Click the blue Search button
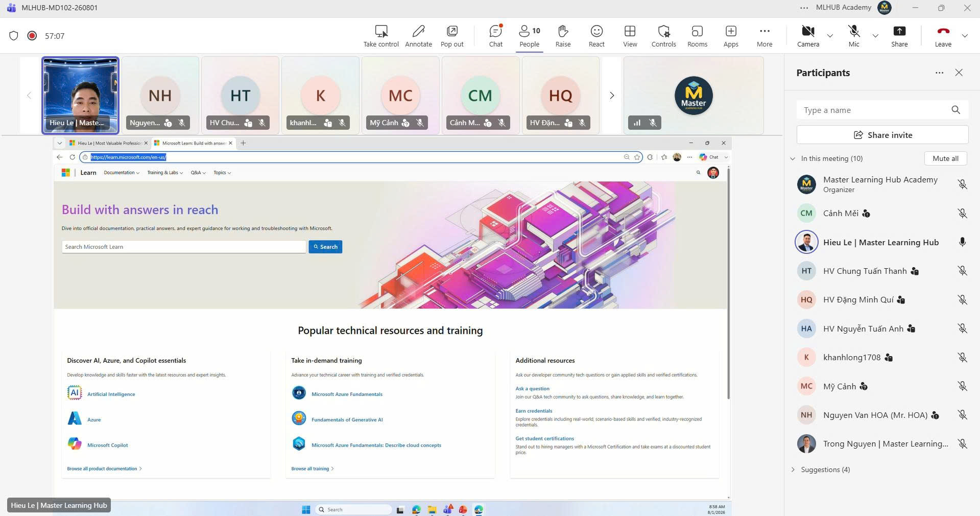This screenshot has width=980, height=516. 325,247
